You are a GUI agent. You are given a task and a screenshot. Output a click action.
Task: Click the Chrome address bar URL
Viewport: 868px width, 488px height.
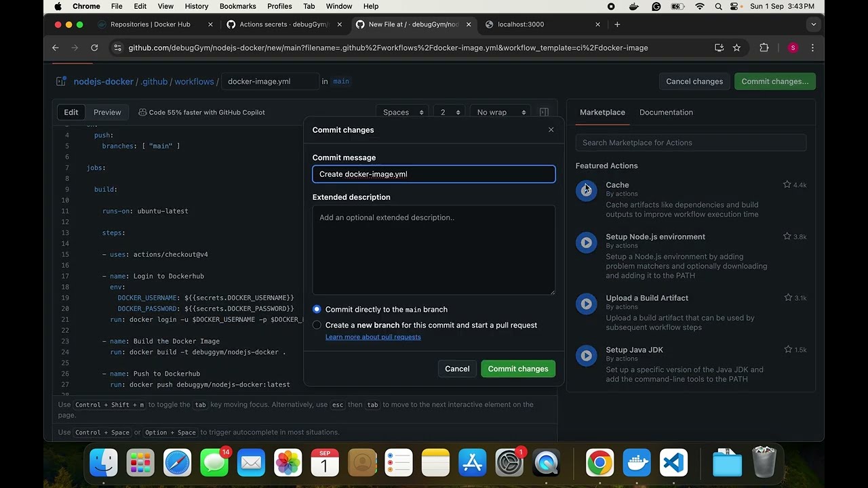[388, 47]
